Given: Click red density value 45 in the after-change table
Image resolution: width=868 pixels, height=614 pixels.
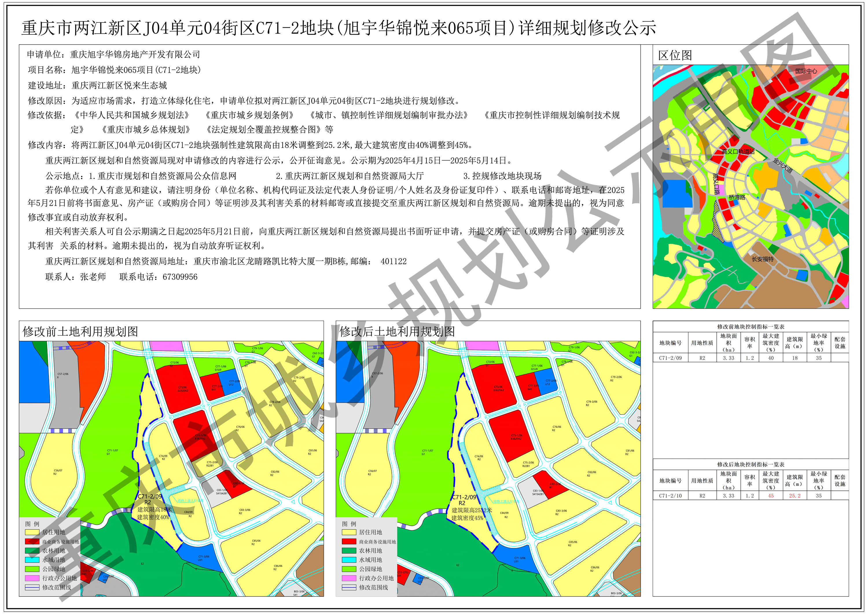Looking at the screenshot, I should [x=770, y=496].
